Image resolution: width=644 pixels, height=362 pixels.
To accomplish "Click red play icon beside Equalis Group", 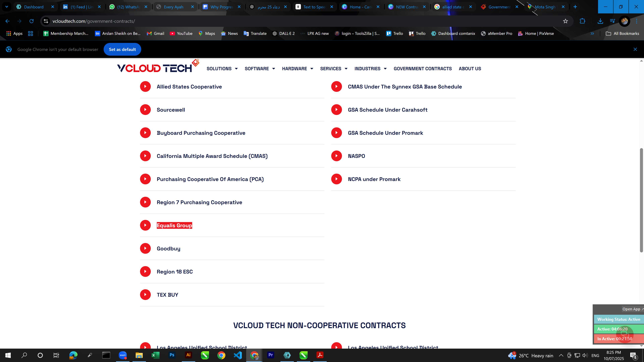I will [x=145, y=225].
